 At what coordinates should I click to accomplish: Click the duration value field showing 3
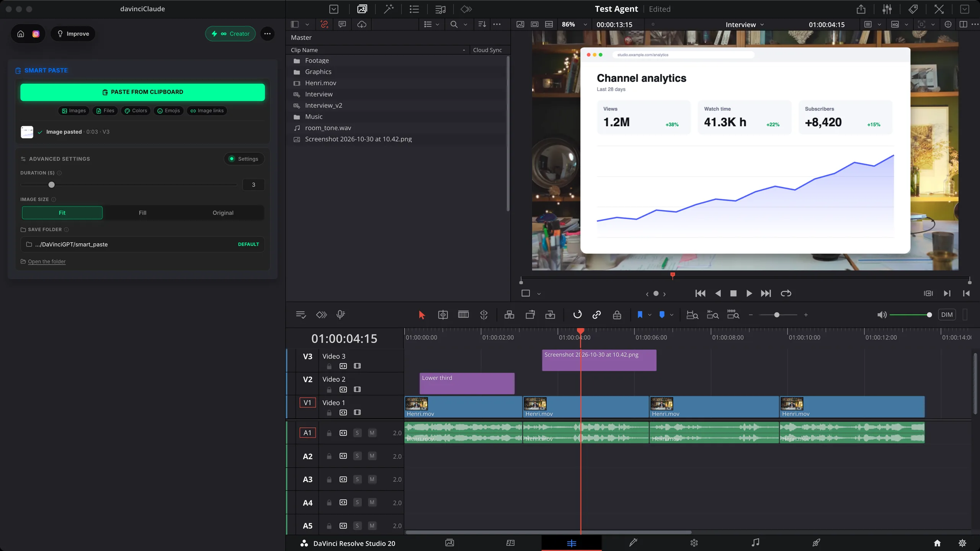[253, 185]
